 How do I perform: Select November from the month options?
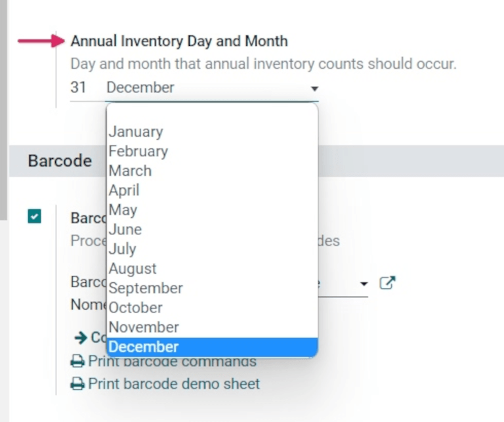click(144, 327)
